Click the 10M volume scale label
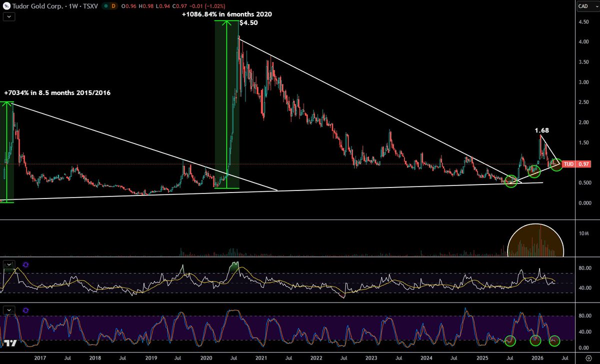Viewport: 600px width, 364px height. (x=583, y=233)
